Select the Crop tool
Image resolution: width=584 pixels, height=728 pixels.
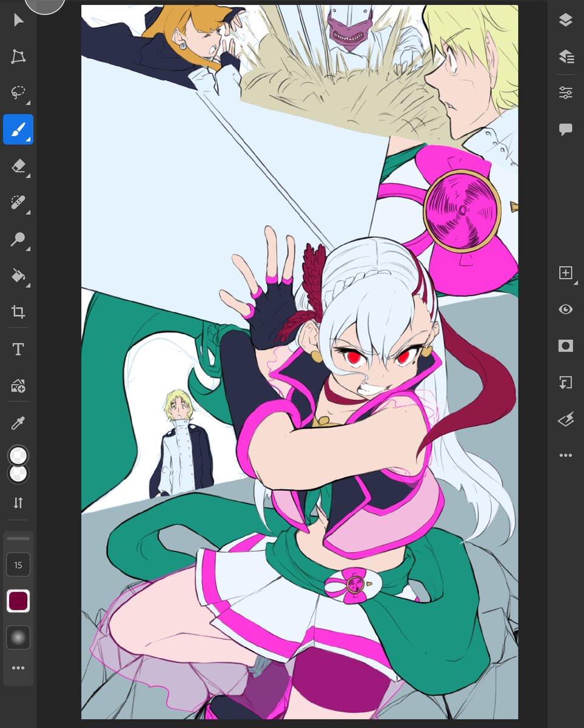click(x=18, y=312)
